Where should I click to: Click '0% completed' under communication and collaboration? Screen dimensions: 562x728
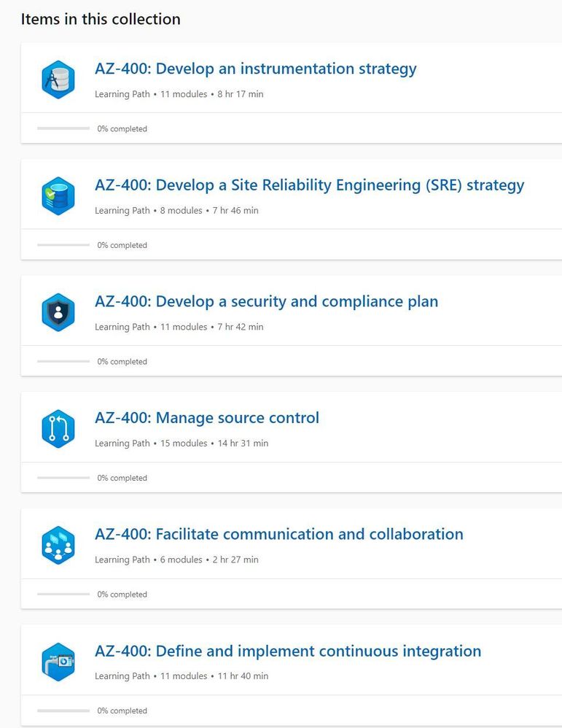pyautogui.click(x=122, y=595)
